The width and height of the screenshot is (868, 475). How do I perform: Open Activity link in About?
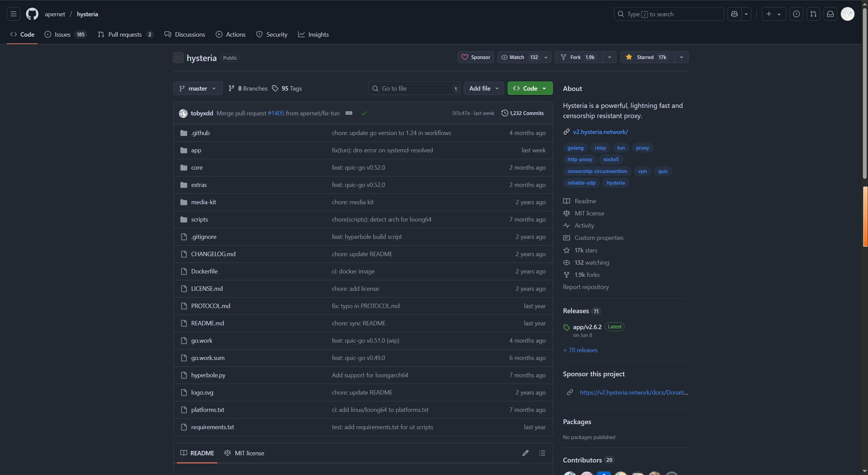coord(584,226)
